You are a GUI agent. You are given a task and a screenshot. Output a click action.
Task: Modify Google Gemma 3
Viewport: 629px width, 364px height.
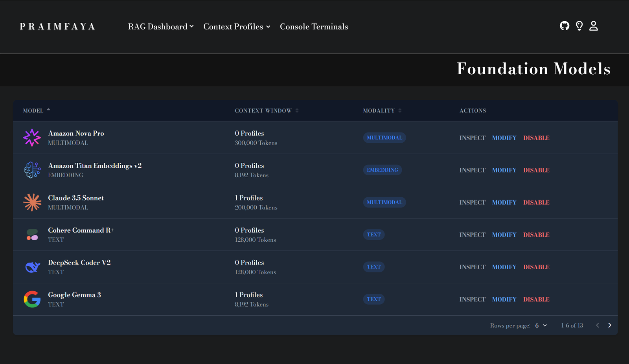tap(504, 299)
